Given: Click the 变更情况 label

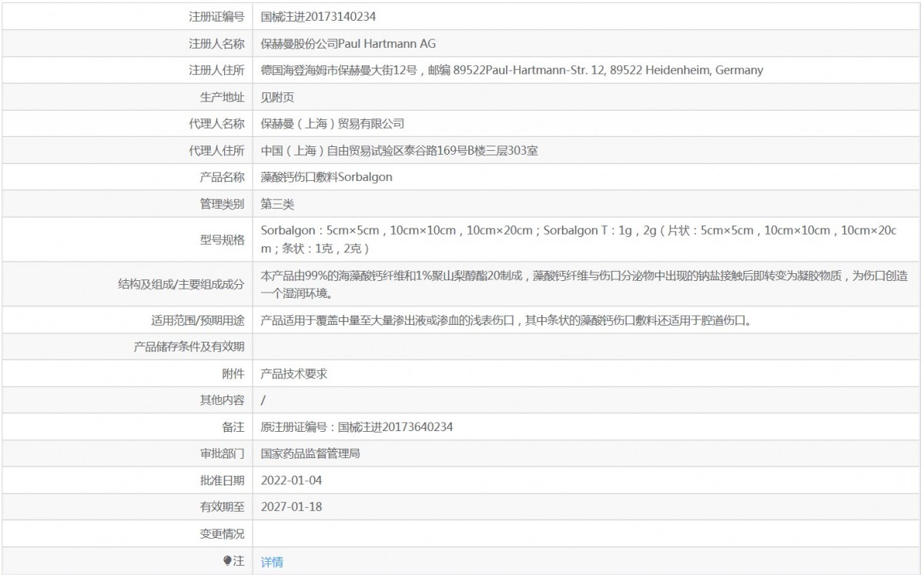Looking at the screenshot, I should coord(222,534).
